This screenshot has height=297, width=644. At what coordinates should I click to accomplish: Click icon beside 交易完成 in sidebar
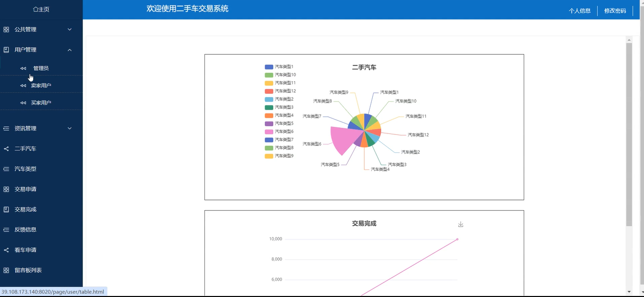[x=6, y=210]
